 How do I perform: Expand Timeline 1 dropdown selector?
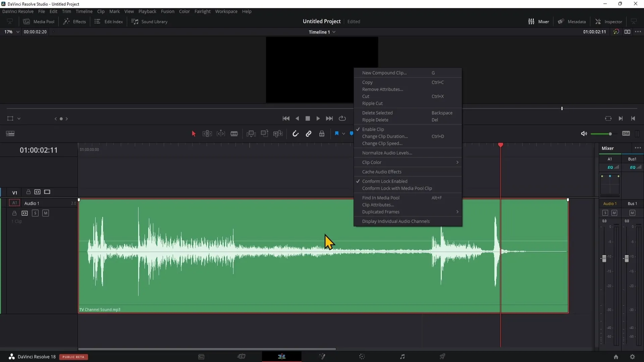click(335, 32)
